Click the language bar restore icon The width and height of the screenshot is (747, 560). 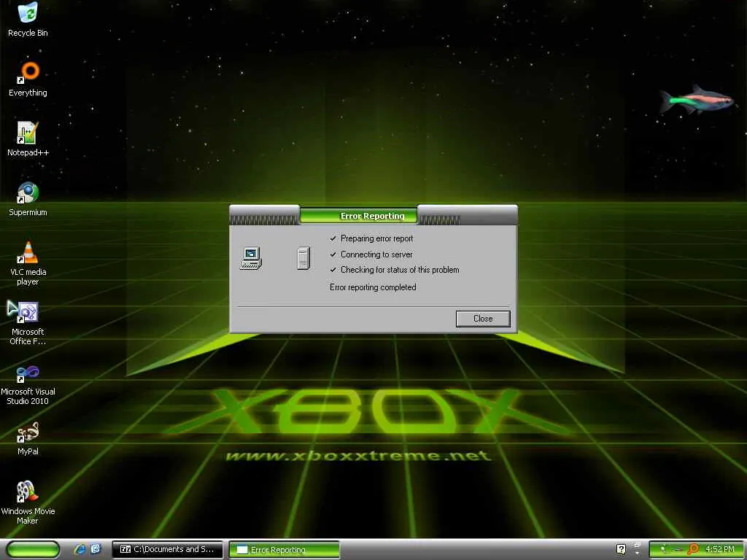pos(638,544)
